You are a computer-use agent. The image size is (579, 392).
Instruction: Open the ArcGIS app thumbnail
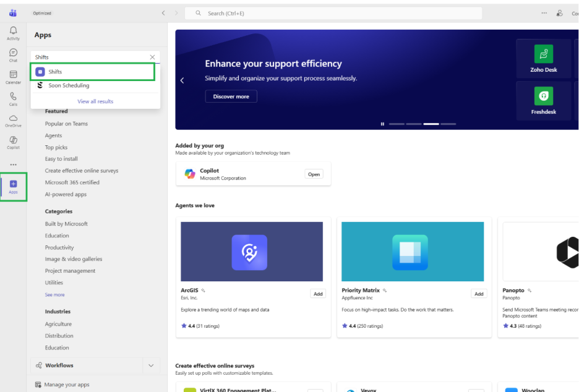coord(252,252)
